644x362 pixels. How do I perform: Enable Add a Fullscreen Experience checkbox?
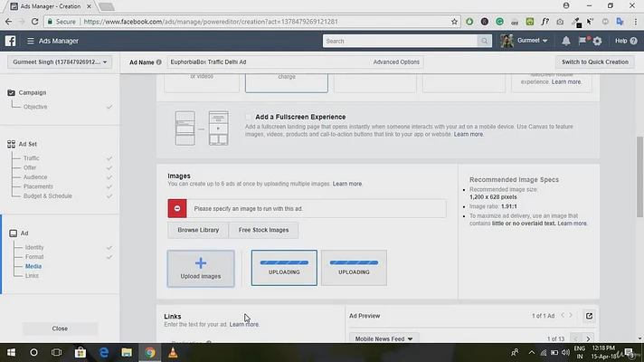click(x=249, y=117)
